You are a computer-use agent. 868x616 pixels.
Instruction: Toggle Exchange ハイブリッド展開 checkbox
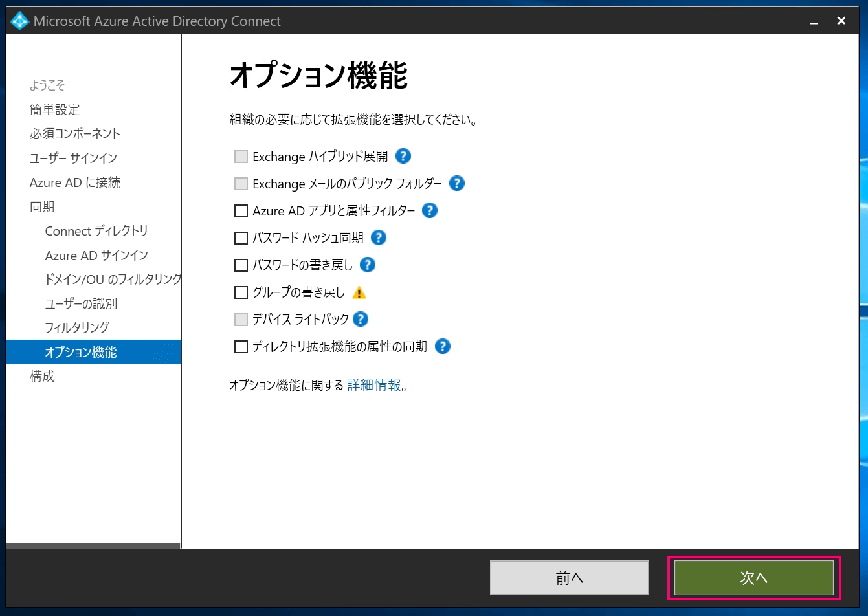[x=241, y=157]
